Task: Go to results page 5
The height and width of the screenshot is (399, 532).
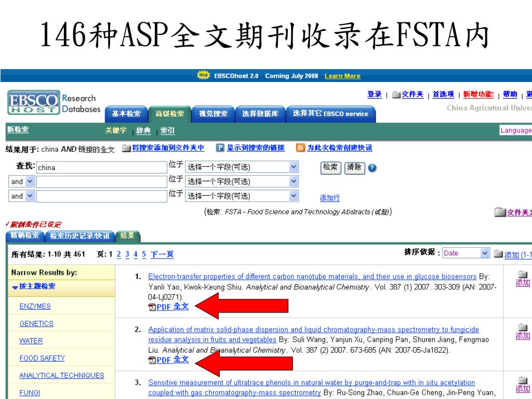Action: pyautogui.click(x=144, y=255)
